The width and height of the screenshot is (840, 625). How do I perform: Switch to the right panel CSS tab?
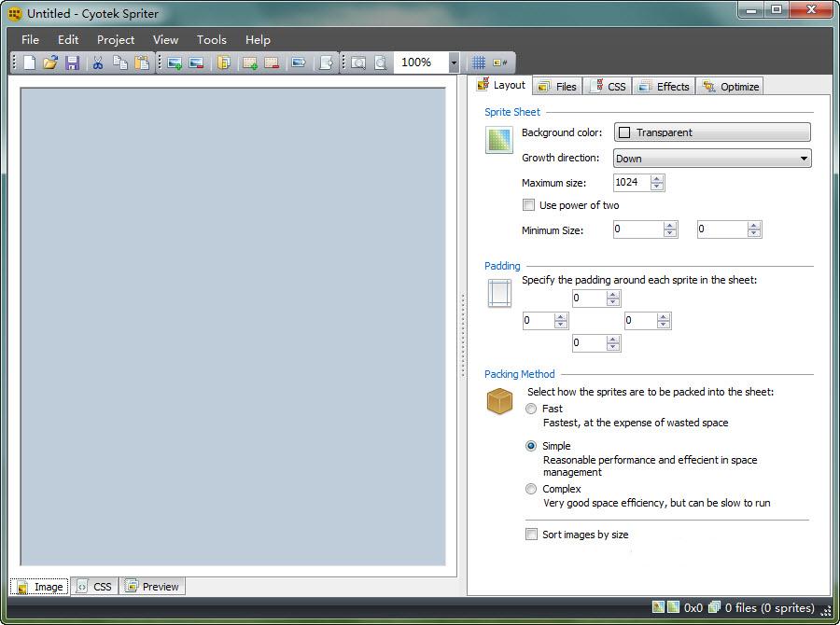608,86
